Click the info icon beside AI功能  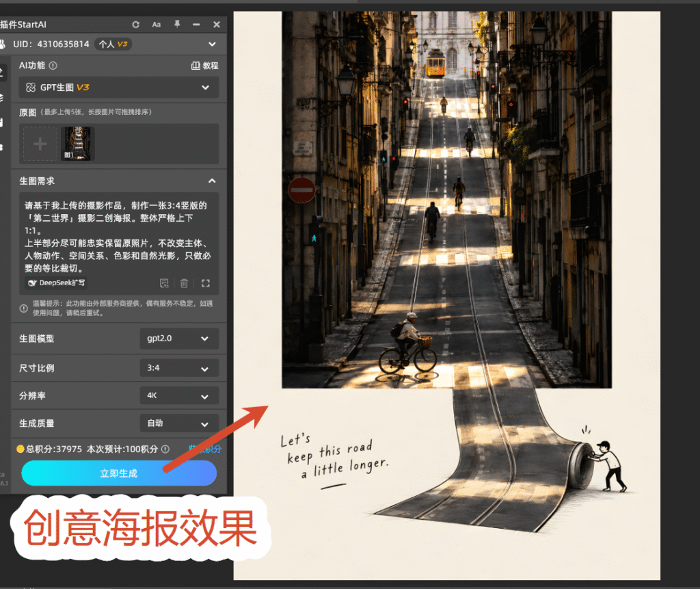(x=53, y=66)
